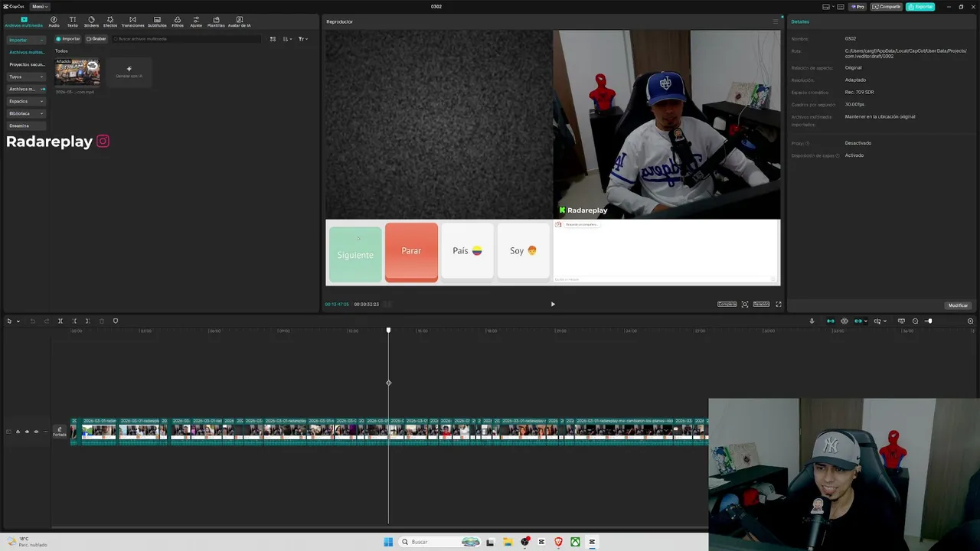Trim clip left of the playhead
The height and width of the screenshot is (551, 980).
[x=74, y=321]
